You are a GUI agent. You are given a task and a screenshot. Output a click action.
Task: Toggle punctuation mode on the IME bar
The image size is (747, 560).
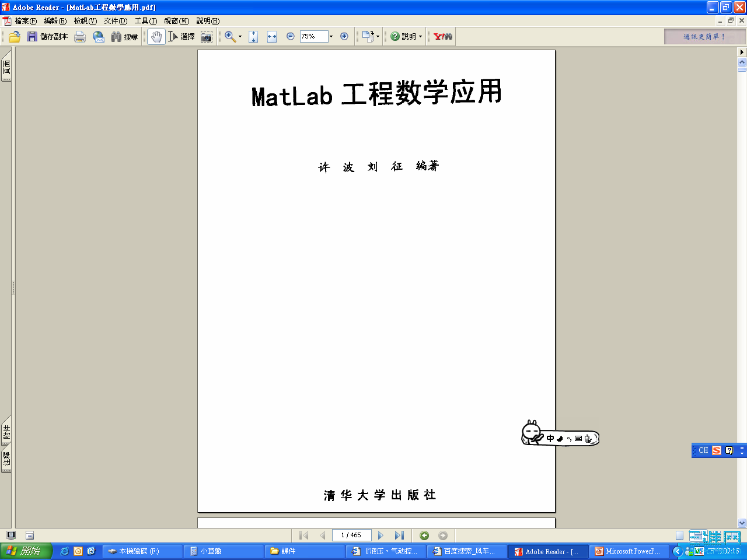coord(569,439)
